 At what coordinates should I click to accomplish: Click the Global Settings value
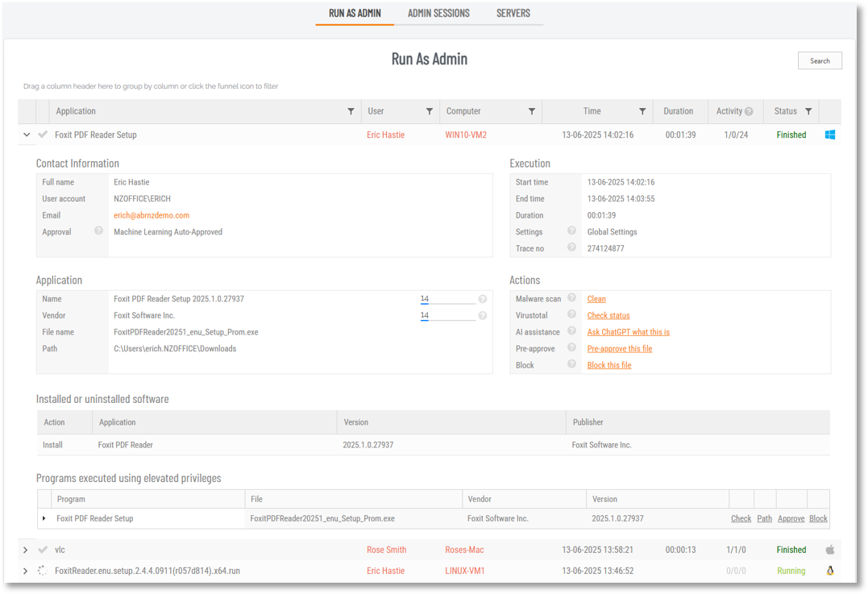(613, 232)
